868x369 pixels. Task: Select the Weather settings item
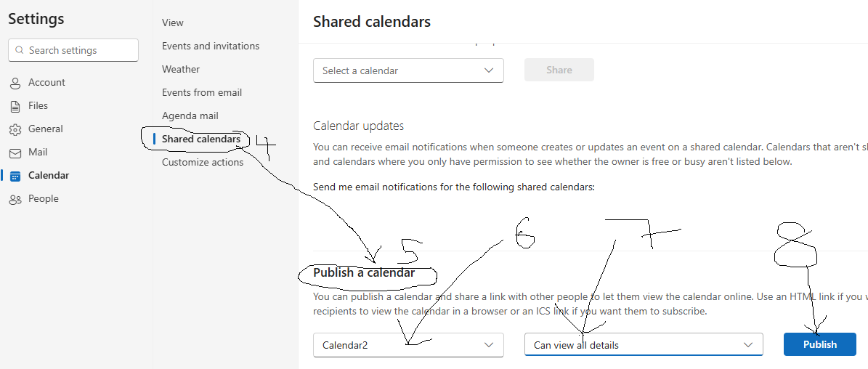pyautogui.click(x=180, y=69)
